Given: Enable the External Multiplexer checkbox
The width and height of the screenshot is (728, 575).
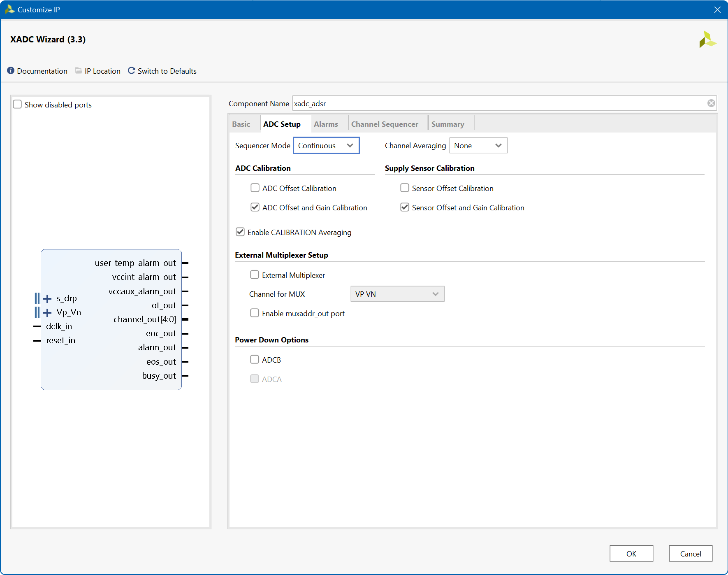Looking at the screenshot, I should coord(255,275).
